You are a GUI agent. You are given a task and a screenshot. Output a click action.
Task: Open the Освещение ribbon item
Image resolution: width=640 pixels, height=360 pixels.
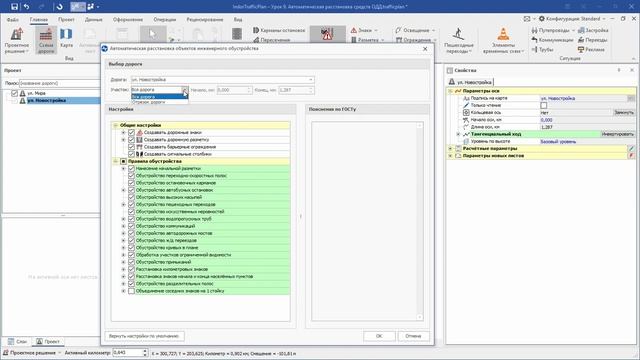click(415, 30)
